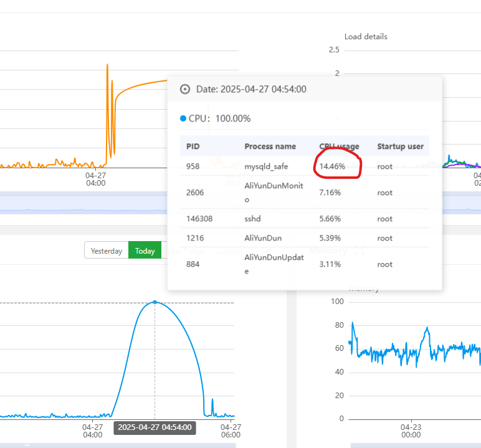Click the 2.5 value on Load details axis
The height and width of the screenshot is (448, 481).
click(334, 50)
